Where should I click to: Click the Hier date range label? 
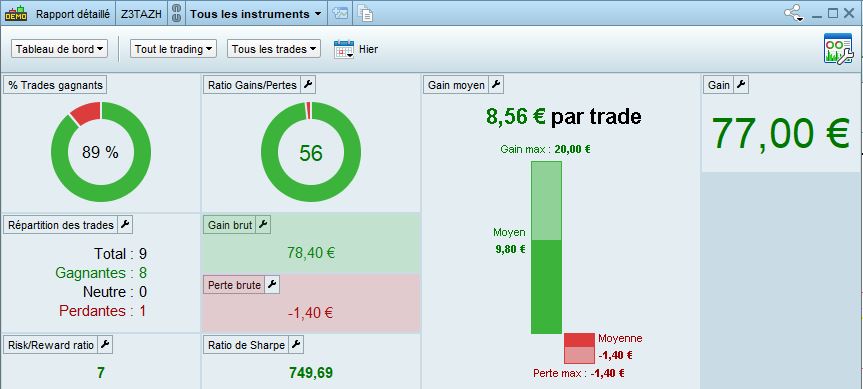tap(368, 49)
